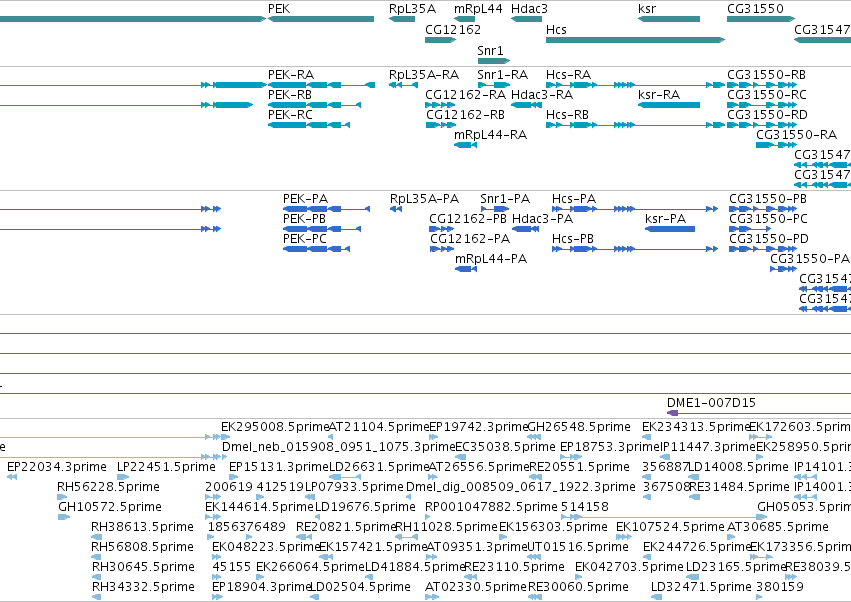Click the PEK-RC transcript label
The height and width of the screenshot is (602, 851).
coord(290,115)
